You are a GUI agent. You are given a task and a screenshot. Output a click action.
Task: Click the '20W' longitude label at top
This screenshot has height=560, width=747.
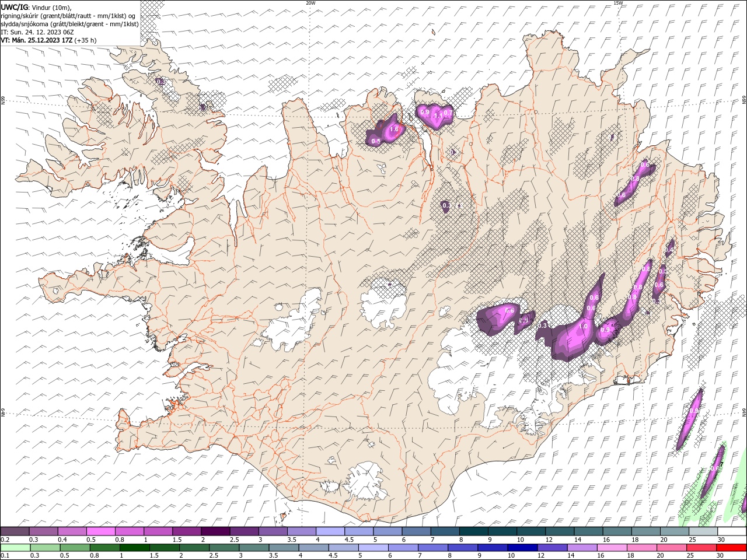click(310, 3)
